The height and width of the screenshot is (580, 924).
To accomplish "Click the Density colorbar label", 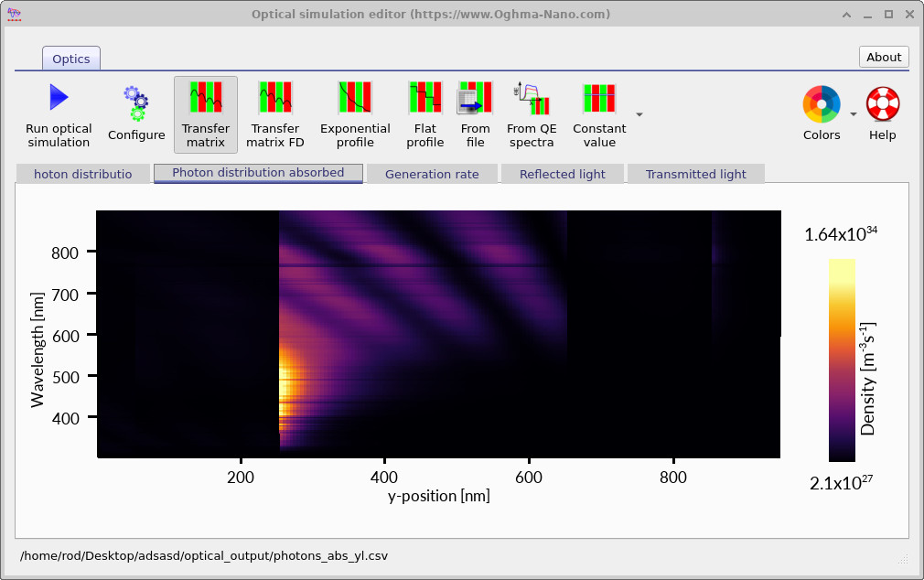I will [x=867, y=379].
